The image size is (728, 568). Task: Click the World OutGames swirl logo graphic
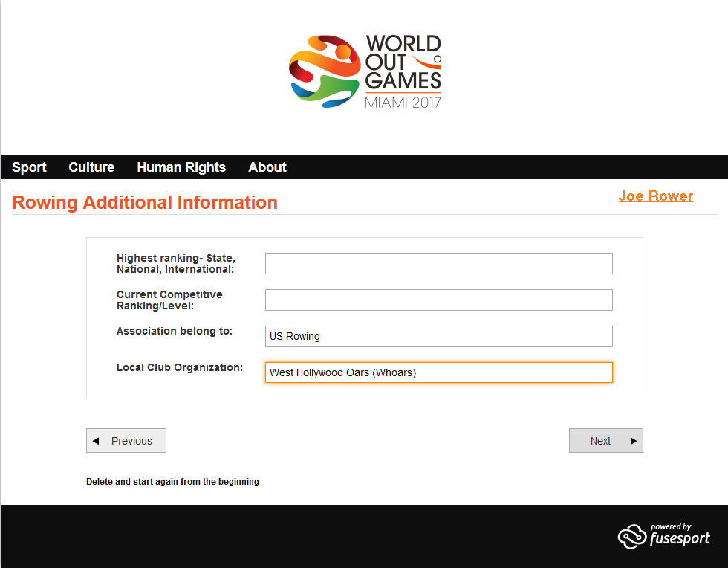324,71
